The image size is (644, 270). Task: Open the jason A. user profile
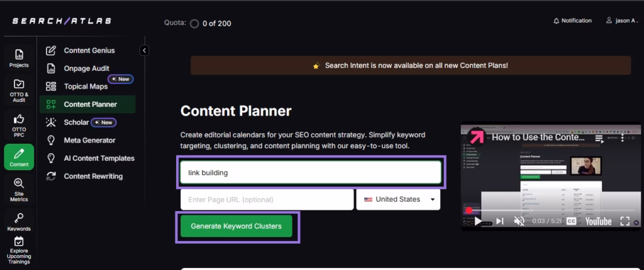pos(621,21)
